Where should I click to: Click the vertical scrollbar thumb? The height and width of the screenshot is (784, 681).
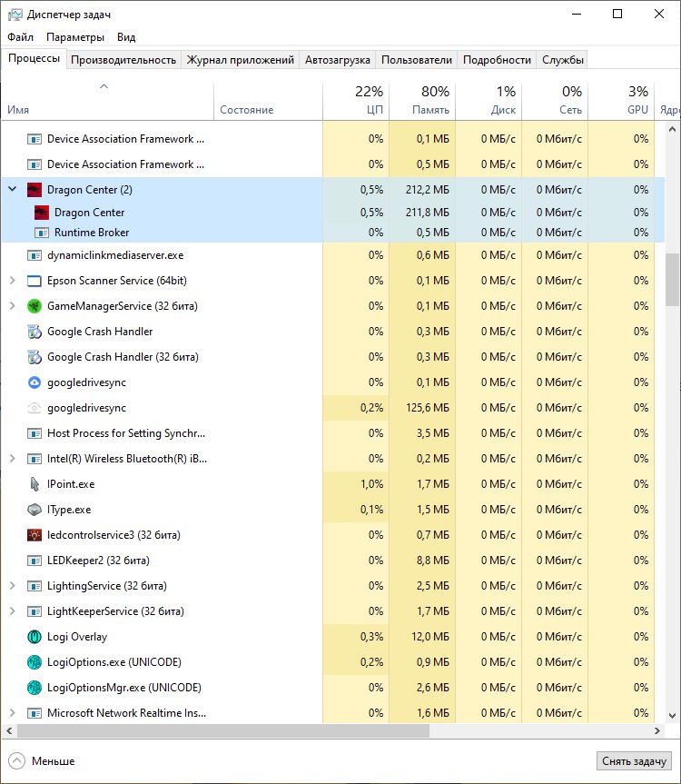coord(672,280)
